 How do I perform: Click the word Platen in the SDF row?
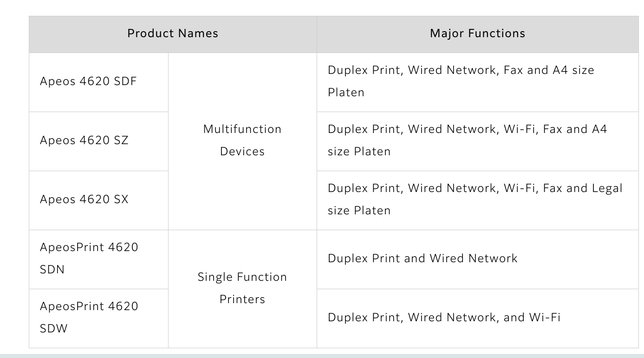pyautogui.click(x=346, y=93)
